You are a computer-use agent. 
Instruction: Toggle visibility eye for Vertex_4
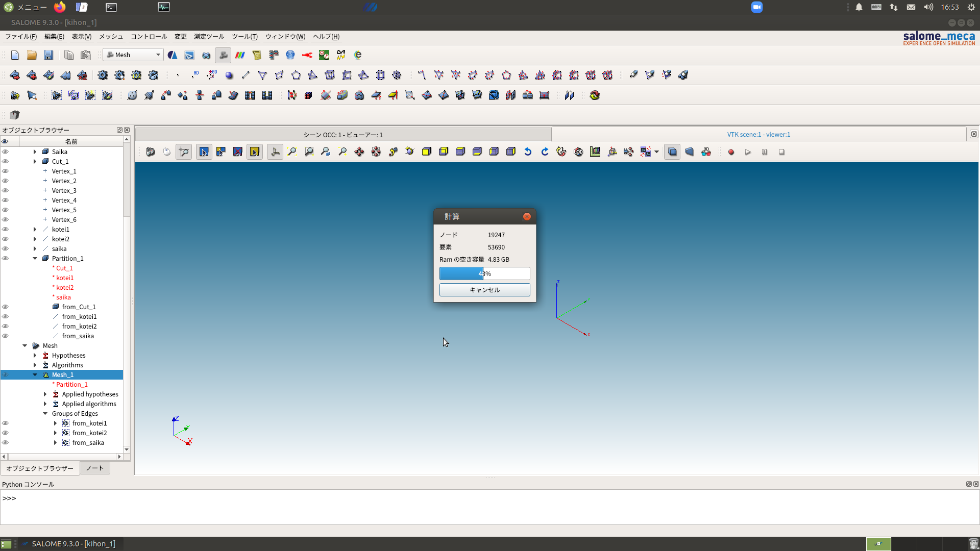(x=5, y=201)
